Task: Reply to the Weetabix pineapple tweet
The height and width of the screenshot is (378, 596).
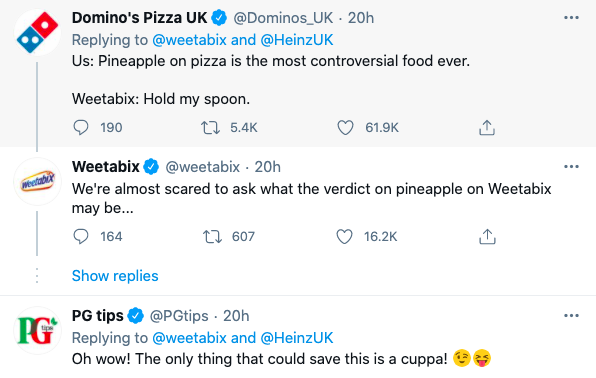Action: point(81,237)
